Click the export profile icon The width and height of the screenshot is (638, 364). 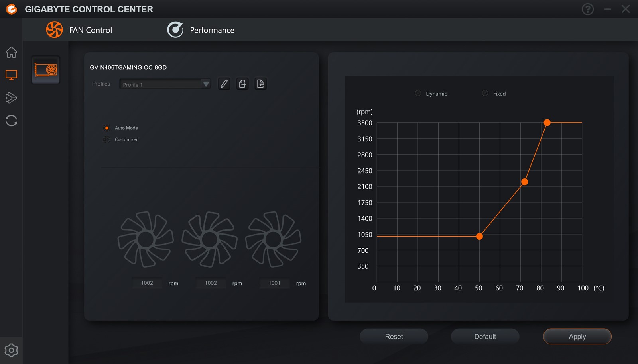click(x=242, y=84)
